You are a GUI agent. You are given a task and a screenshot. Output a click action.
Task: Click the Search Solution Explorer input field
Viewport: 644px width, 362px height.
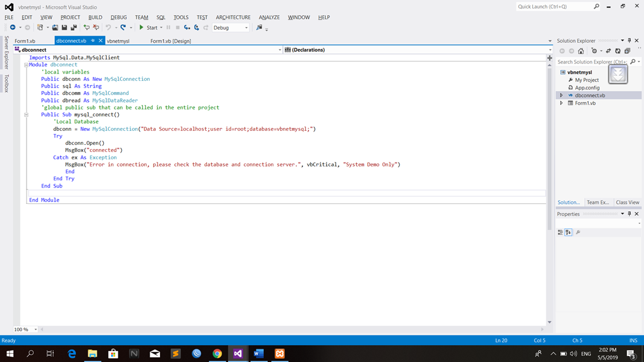pos(592,62)
